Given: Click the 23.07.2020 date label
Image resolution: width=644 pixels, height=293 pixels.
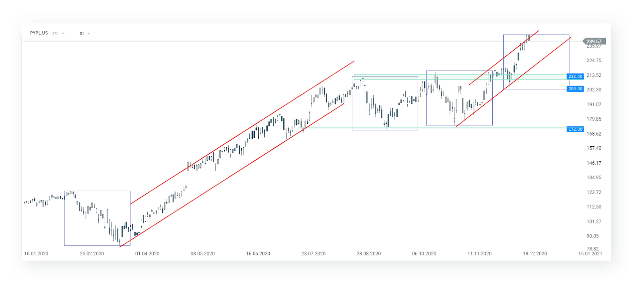Looking at the screenshot, I should click(313, 254).
